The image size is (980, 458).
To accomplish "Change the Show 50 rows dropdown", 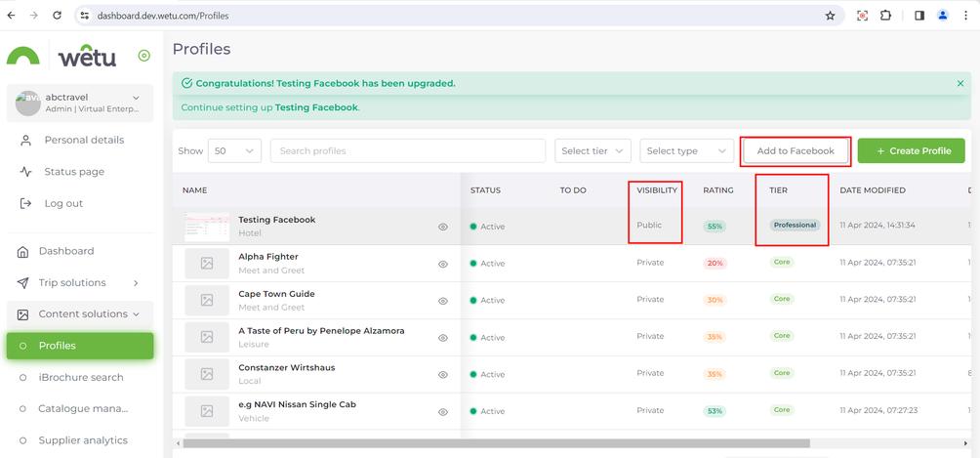I will (x=234, y=151).
